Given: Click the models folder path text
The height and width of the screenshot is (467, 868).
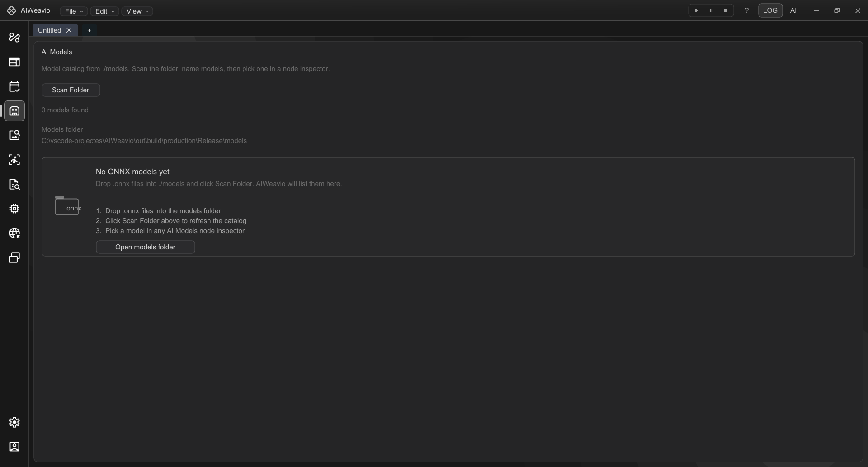Looking at the screenshot, I should point(144,141).
